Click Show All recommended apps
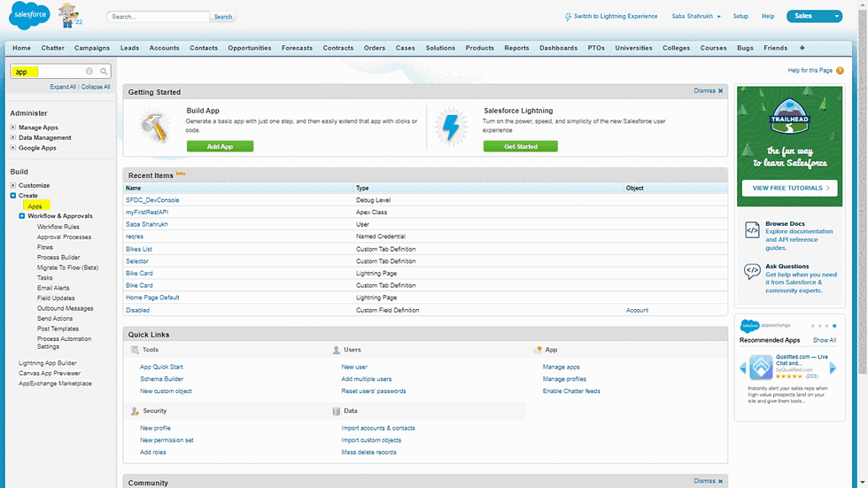 (x=825, y=340)
